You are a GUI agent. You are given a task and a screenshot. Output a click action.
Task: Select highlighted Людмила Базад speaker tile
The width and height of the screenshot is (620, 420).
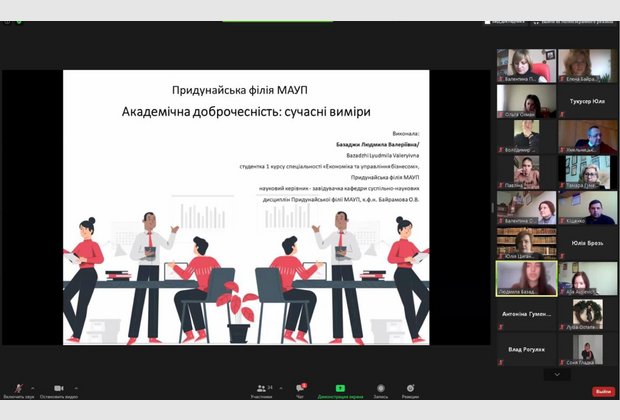click(526, 278)
